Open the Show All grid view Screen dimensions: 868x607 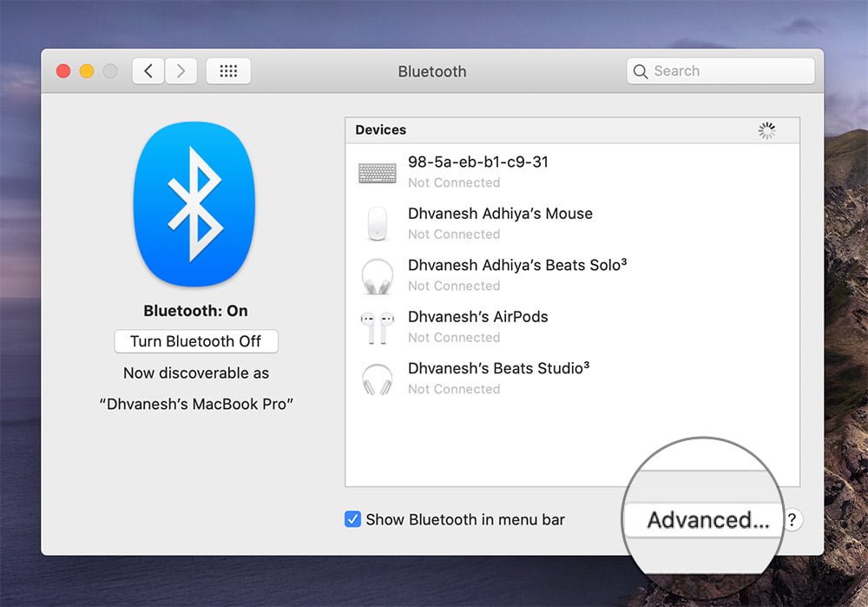(x=228, y=71)
